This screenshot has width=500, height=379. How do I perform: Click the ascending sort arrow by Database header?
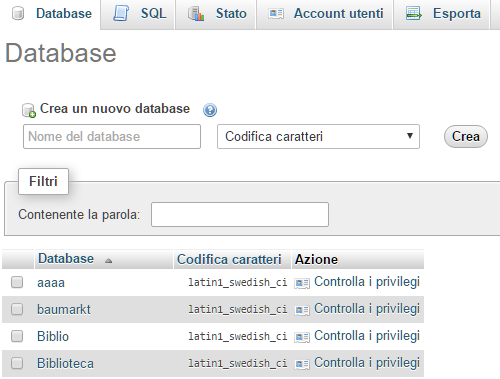coord(108,261)
